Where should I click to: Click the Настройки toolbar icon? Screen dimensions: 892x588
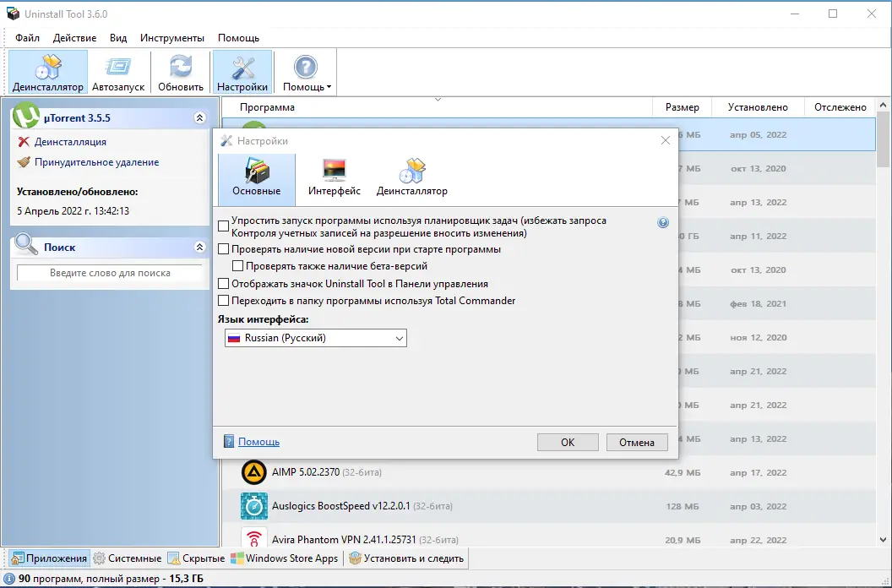(x=242, y=72)
